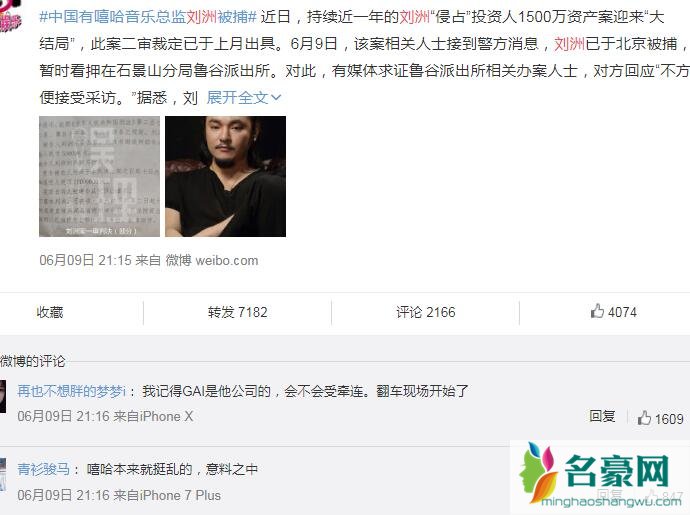Select the 转发 7182 tab
The width and height of the screenshot is (690, 515).
238,312
